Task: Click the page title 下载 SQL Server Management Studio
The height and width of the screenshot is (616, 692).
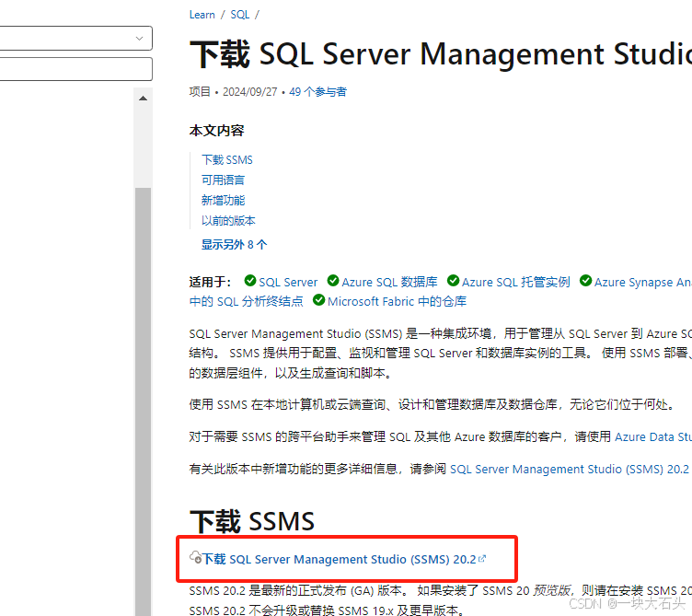Action: pos(441,54)
